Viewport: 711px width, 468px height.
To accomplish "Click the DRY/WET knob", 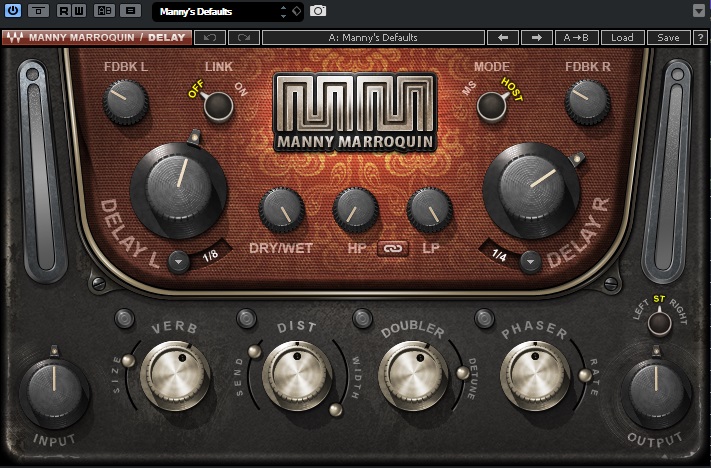I will [x=281, y=210].
